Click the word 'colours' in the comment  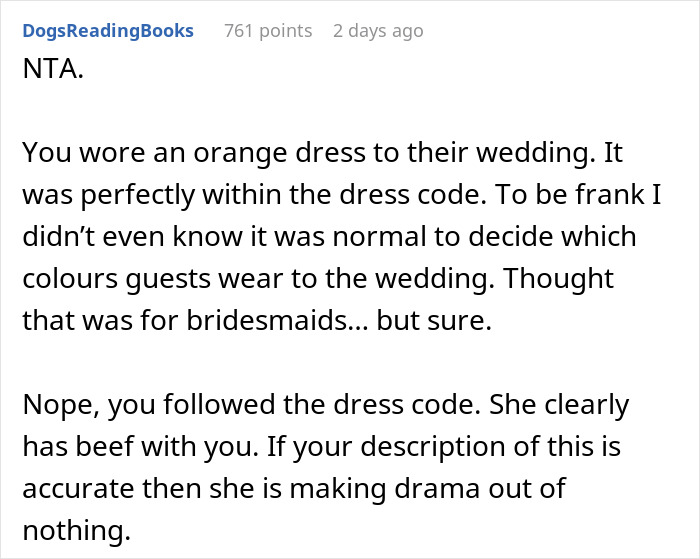(70, 279)
